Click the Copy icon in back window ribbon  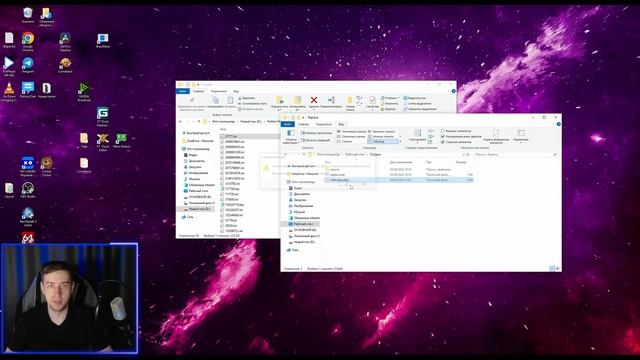point(215,100)
